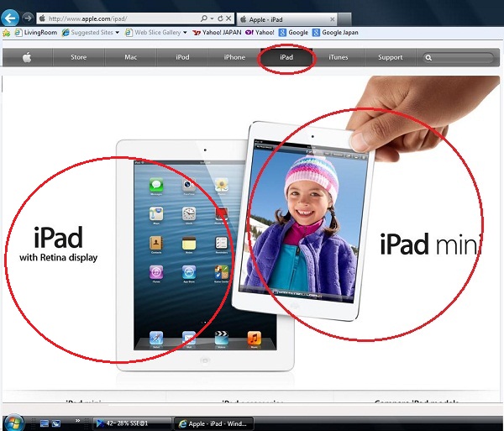
Task: Click the browser Back arrow button
Action: (9, 18)
